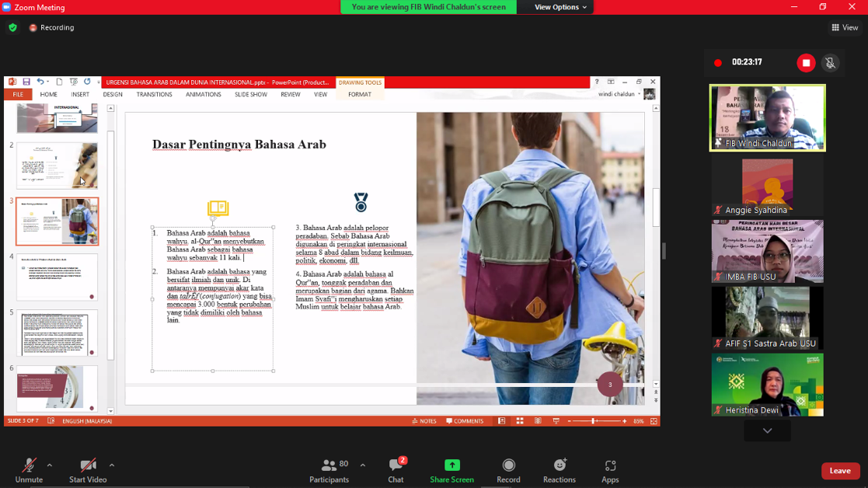Stop recording with the red stop button
The height and width of the screenshot is (488, 868).
(806, 63)
